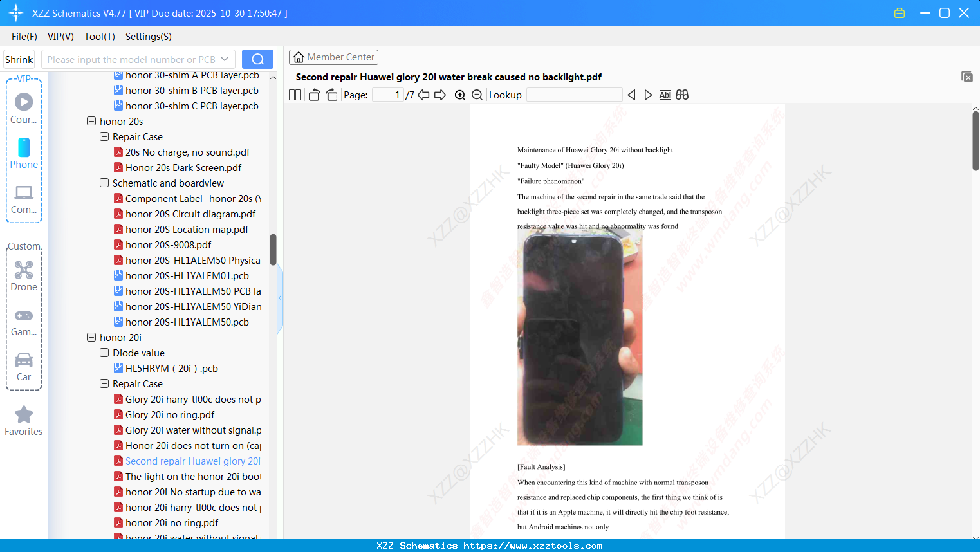
Task: Open honor 20S Location map.pdf
Action: pos(187,229)
